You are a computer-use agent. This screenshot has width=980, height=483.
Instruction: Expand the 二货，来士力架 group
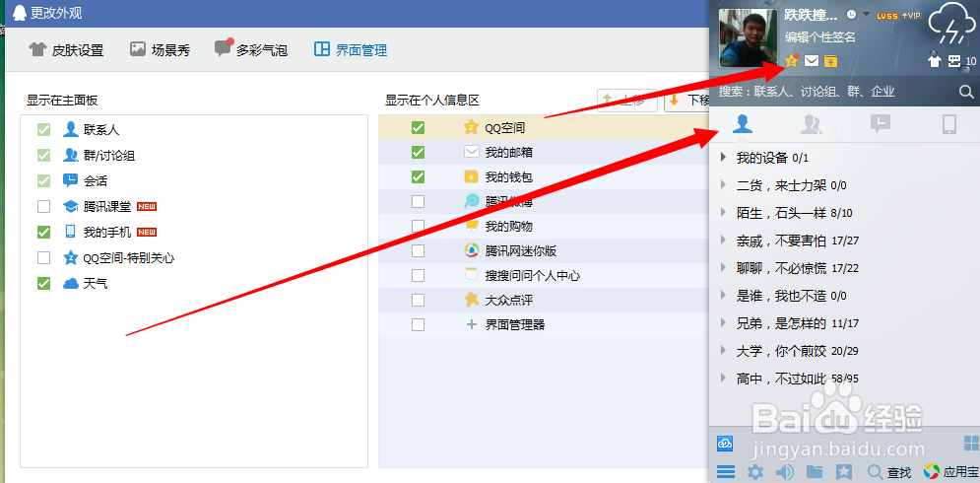click(x=724, y=184)
